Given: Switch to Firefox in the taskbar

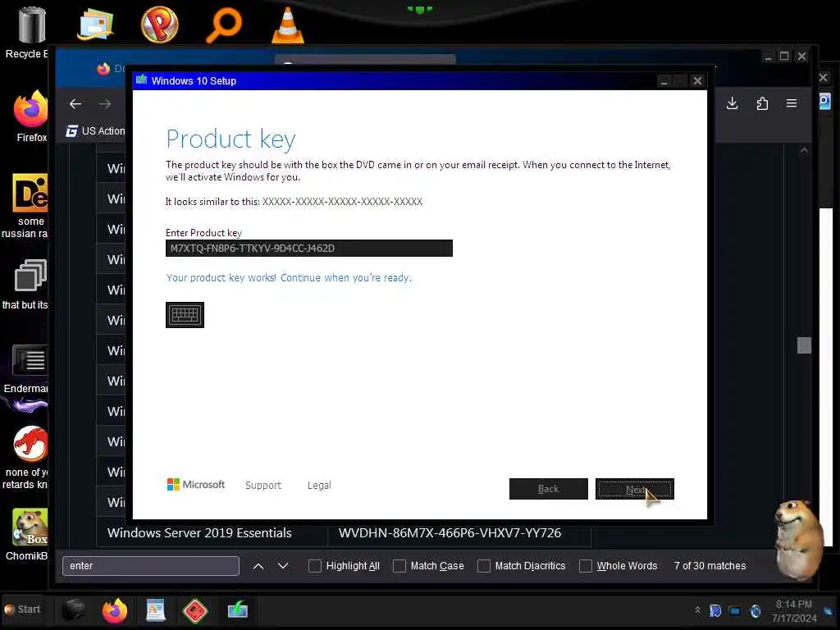Looking at the screenshot, I should (114, 610).
